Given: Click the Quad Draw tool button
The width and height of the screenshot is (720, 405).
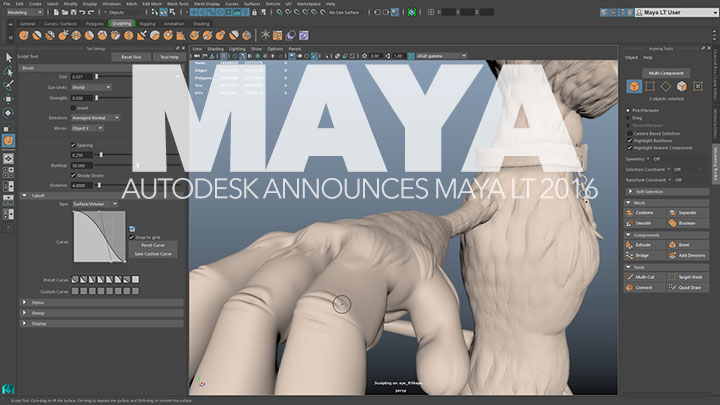Looking at the screenshot, I should coord(687,287).
